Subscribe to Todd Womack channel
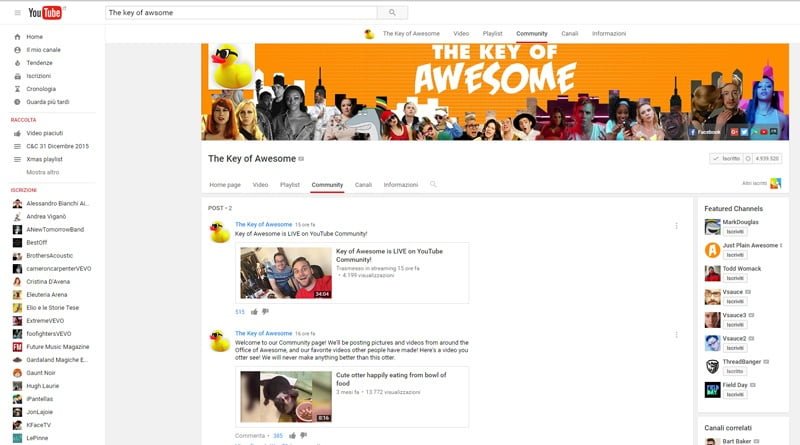The image size is (800, 445). (x=735, y=278)
